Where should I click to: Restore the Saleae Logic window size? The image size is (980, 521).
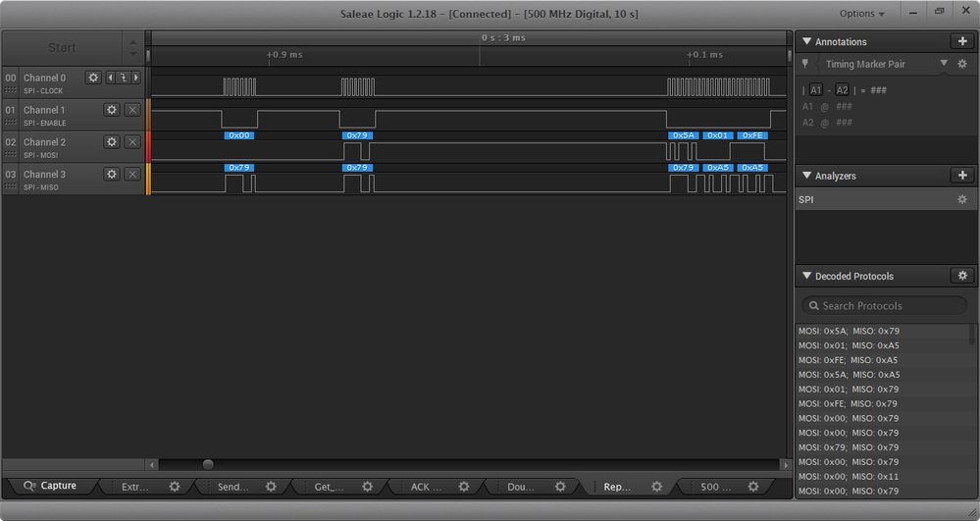coord(939,11)
